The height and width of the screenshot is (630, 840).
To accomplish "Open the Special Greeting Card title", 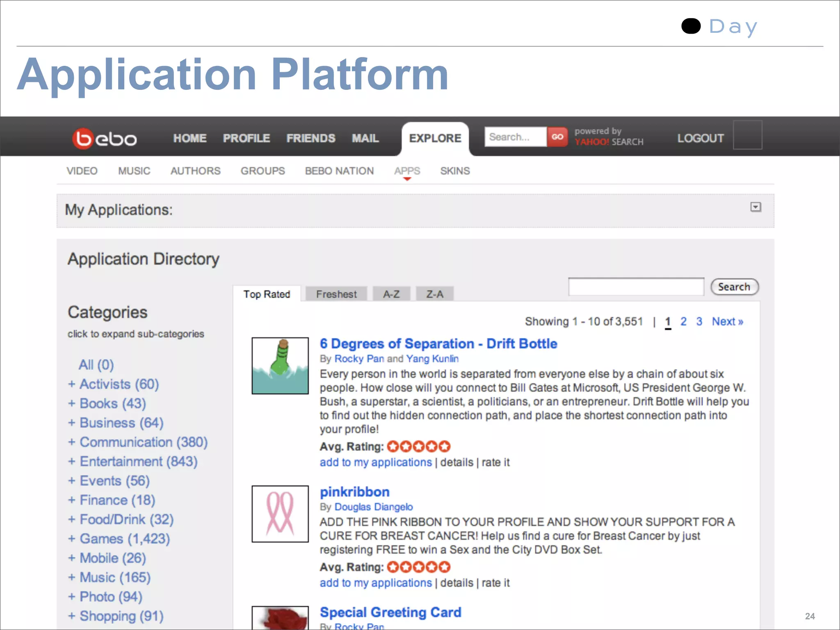I will (390, 612).
